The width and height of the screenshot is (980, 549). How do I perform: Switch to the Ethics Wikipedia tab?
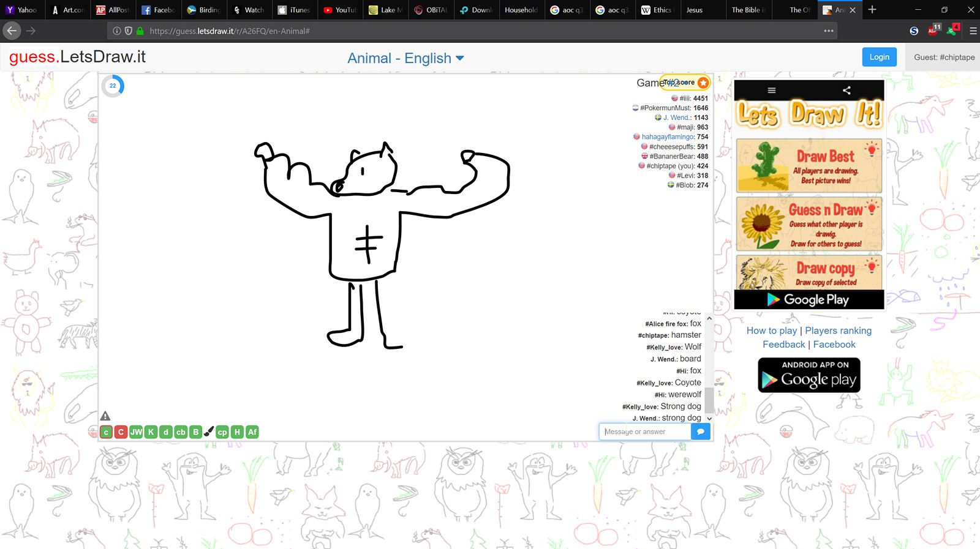pos(657,10)
